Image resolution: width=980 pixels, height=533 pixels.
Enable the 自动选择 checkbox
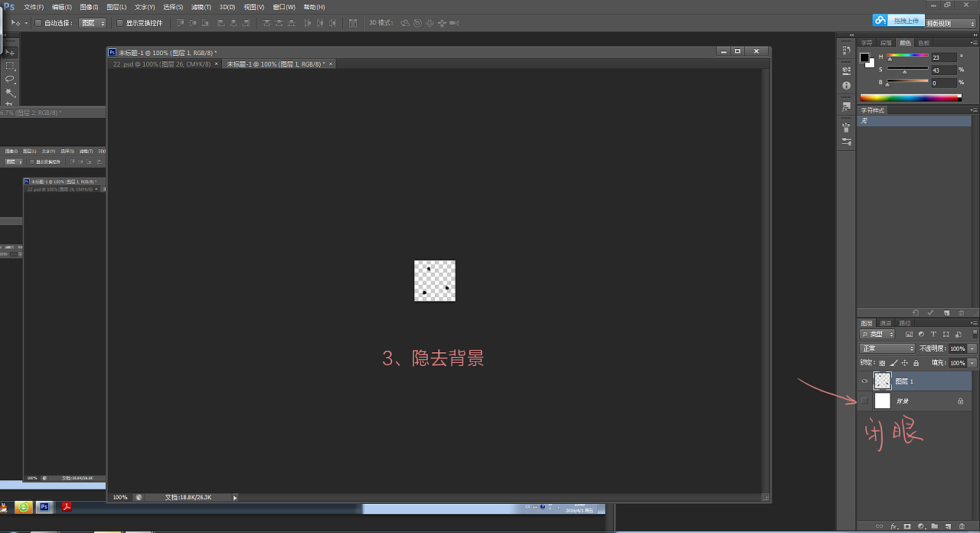pos(38,23)
